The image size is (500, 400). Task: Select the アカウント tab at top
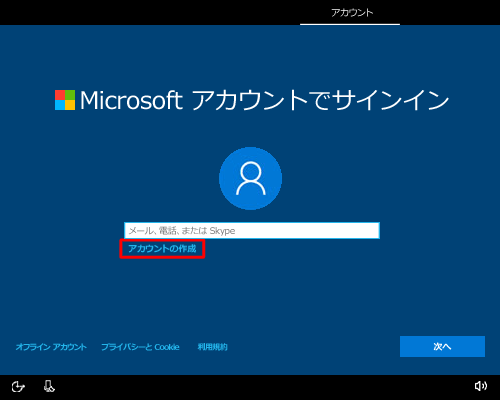[x=350, y=13]
